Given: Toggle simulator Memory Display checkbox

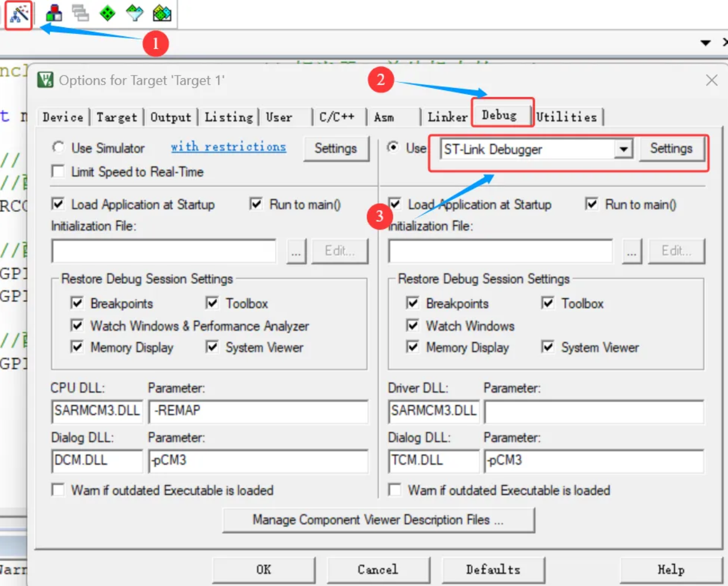Looking at the screenshot, I should tap(77, 346).
